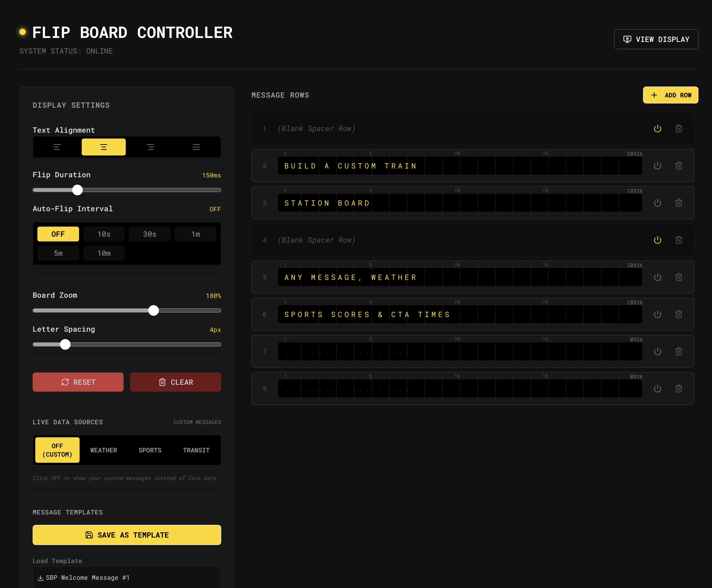Click the monitor icon in VIEW DISPLAY
The image size is (712, 588).
pos(628,39)
